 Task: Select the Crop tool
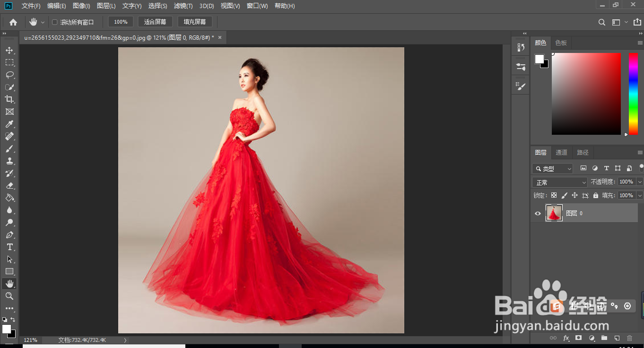coord(9,99)
